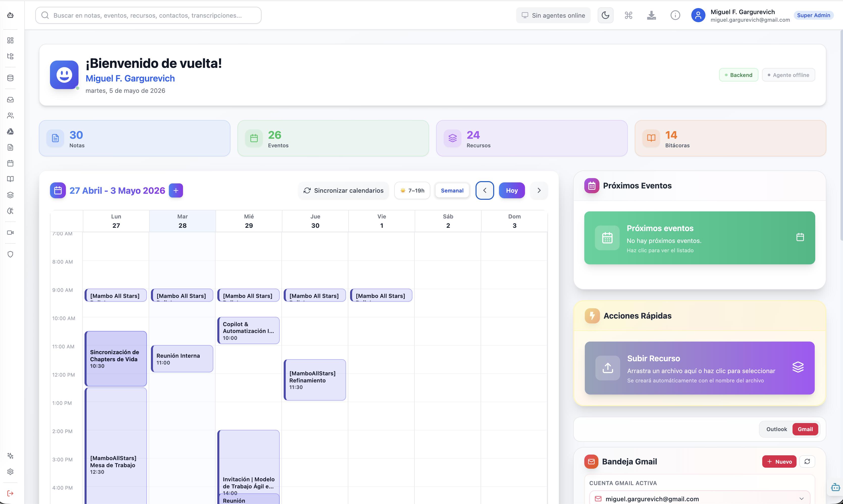Open the 30 Notas stat card
This screenshot has width=843, height=504.
click(x=135, y=138)
